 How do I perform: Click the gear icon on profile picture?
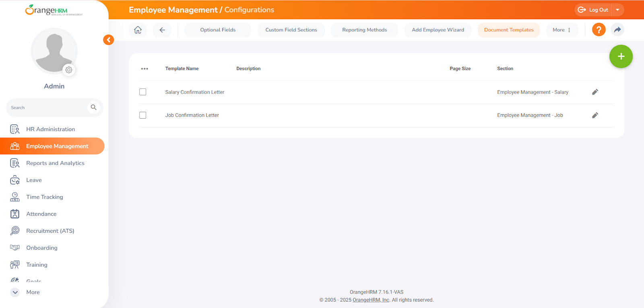click(x=69, y=70)
